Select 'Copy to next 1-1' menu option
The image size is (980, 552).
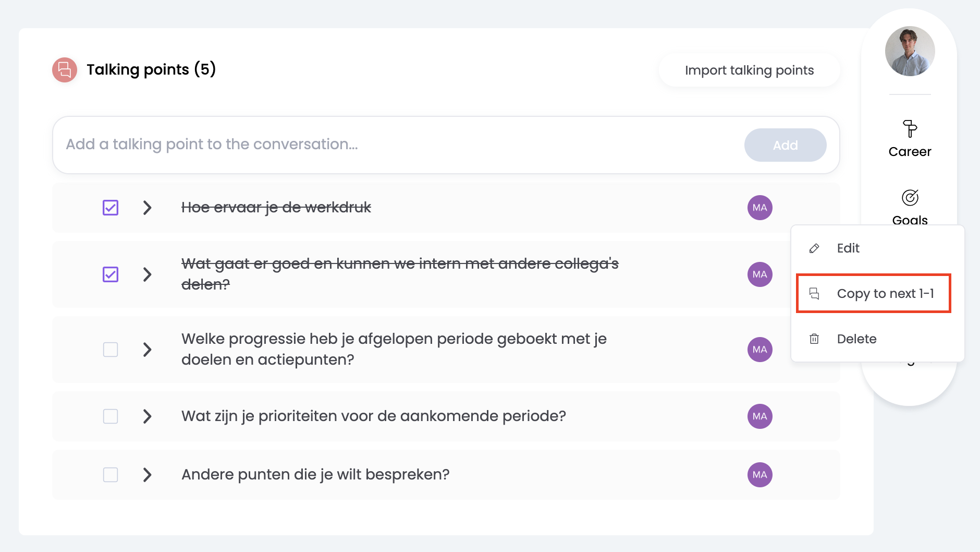tap(885, 294)
